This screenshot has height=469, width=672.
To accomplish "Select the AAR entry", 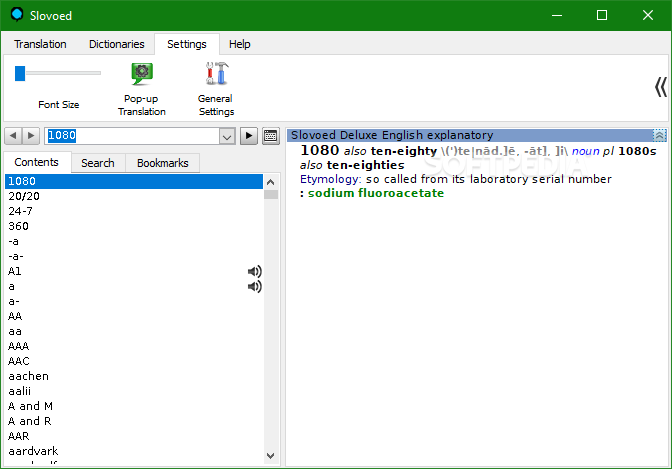I will coord(134,436).
